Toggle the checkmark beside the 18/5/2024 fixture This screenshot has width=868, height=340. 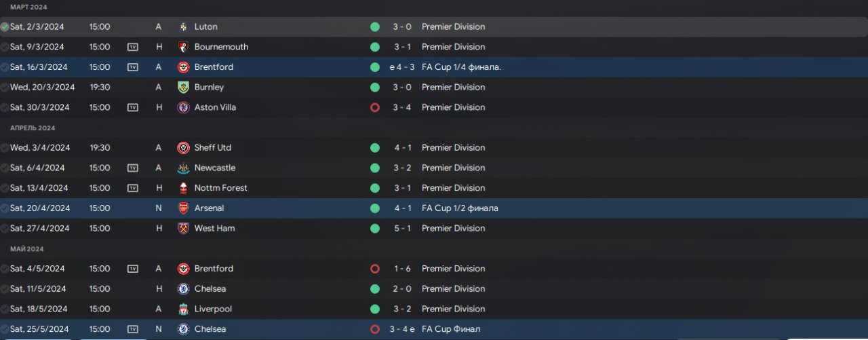[5, 309]
